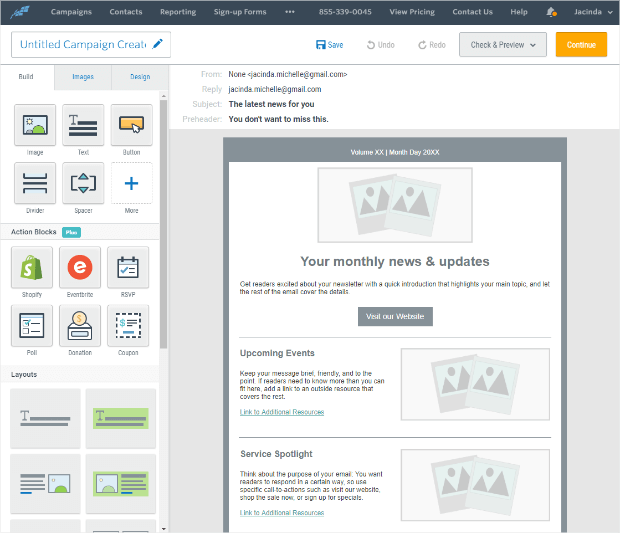This screenshot has width=620, height=533.
Task: Click the pencil icon to rename campaign
Action: click(x=157, y=44)
